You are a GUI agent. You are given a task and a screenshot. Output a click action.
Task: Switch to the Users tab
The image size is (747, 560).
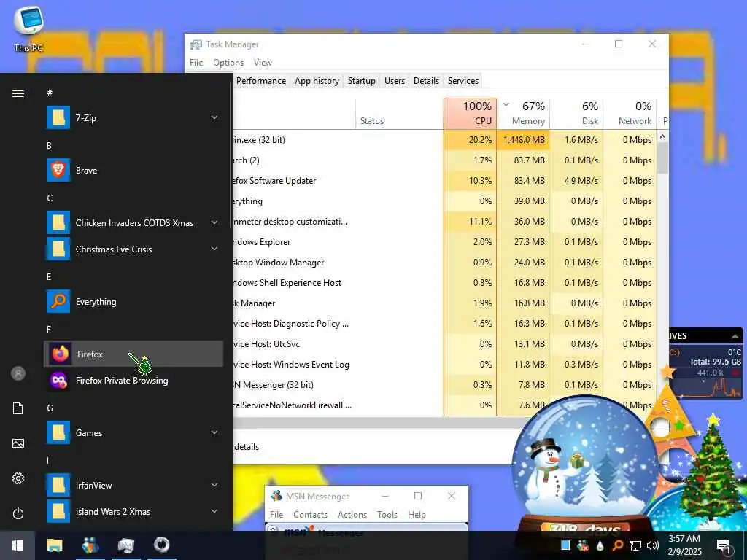395,81
